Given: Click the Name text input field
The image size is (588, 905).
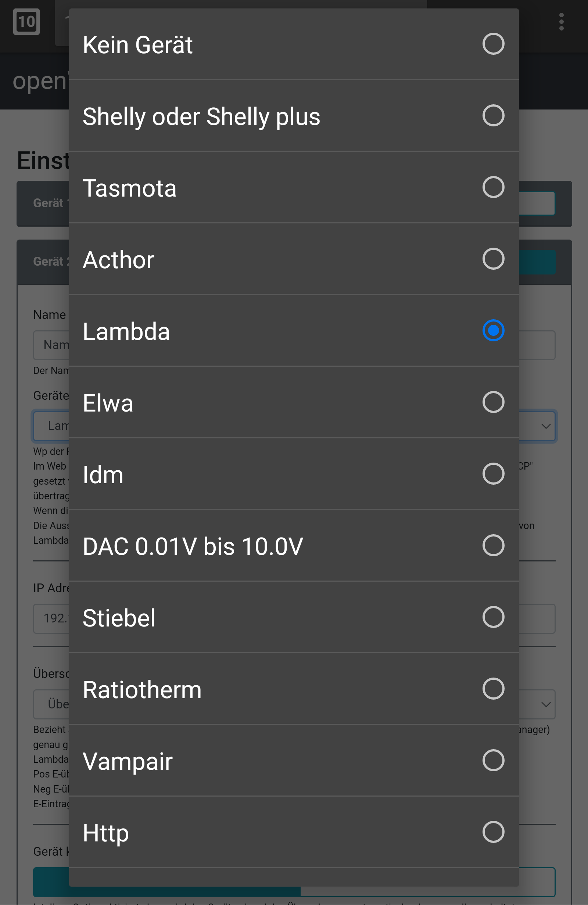Looking at the screenshot, I should (536, 345).
